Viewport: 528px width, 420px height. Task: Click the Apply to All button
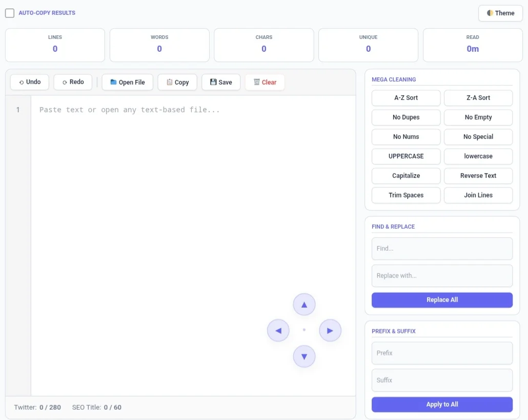click(442, 405)
